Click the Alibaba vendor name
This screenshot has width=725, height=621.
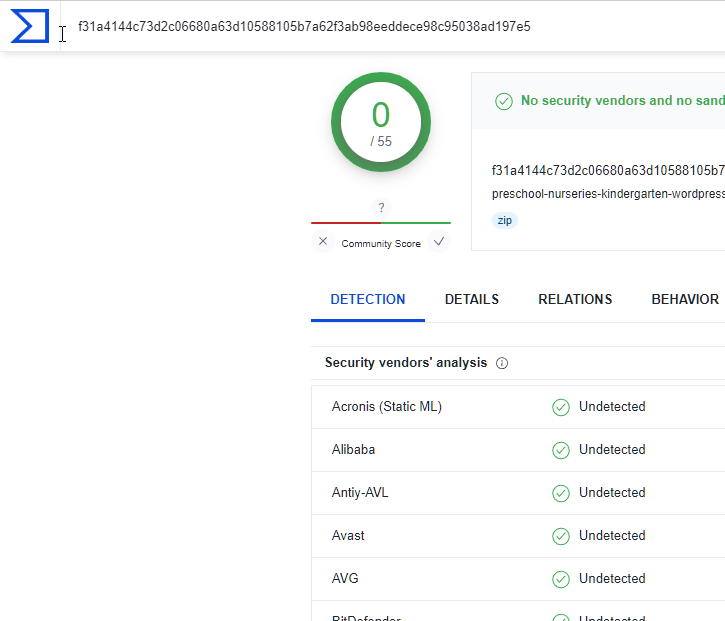[x=353, y=449]
